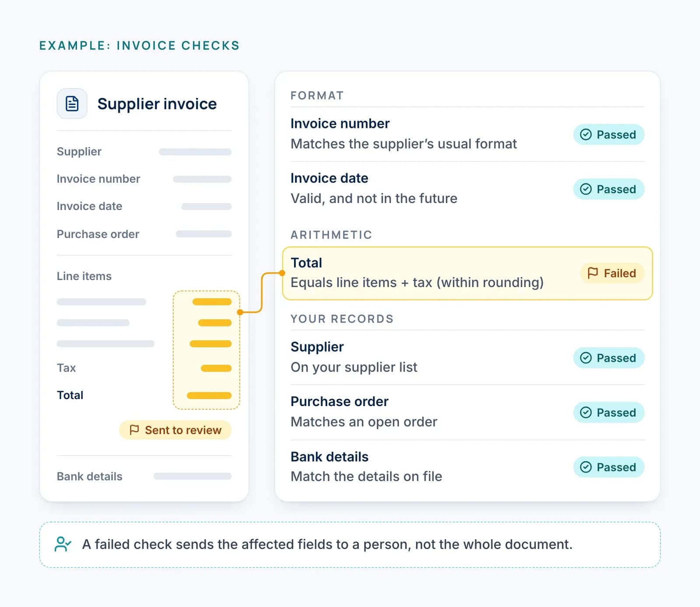Click the flag icon in Sent to review
Viewport: 700px width, 607px height.
click(134, 430)
